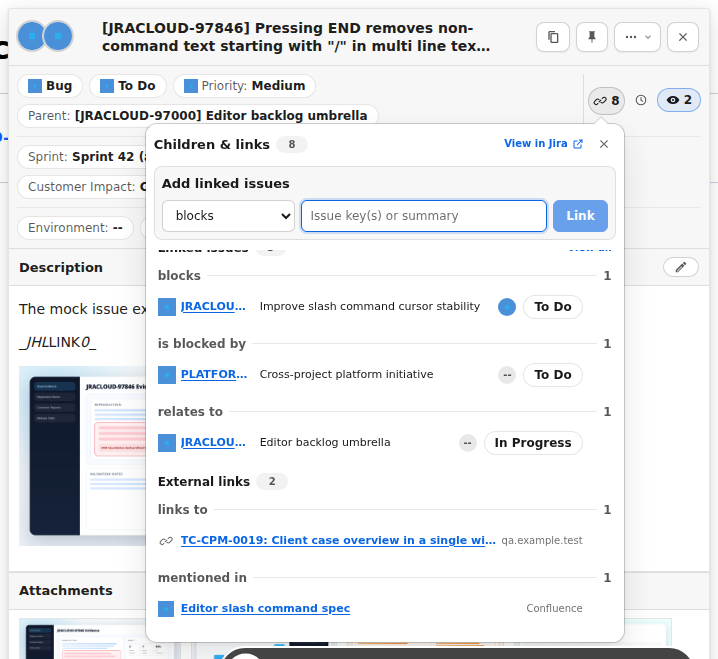Open TC-CPM-0019 external link
Image resolution: width=718 pixels, height=659 pixels.
click(x=338, y=540)
